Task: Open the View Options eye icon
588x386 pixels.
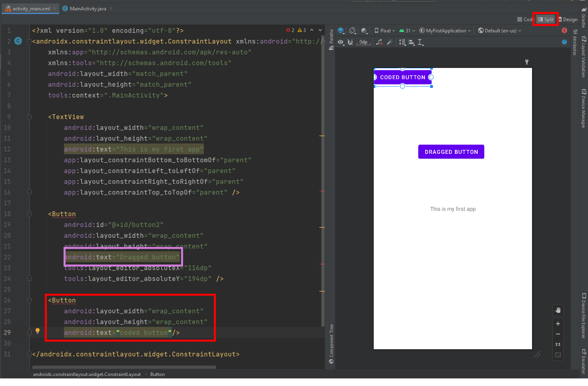Action: [341, 42]
